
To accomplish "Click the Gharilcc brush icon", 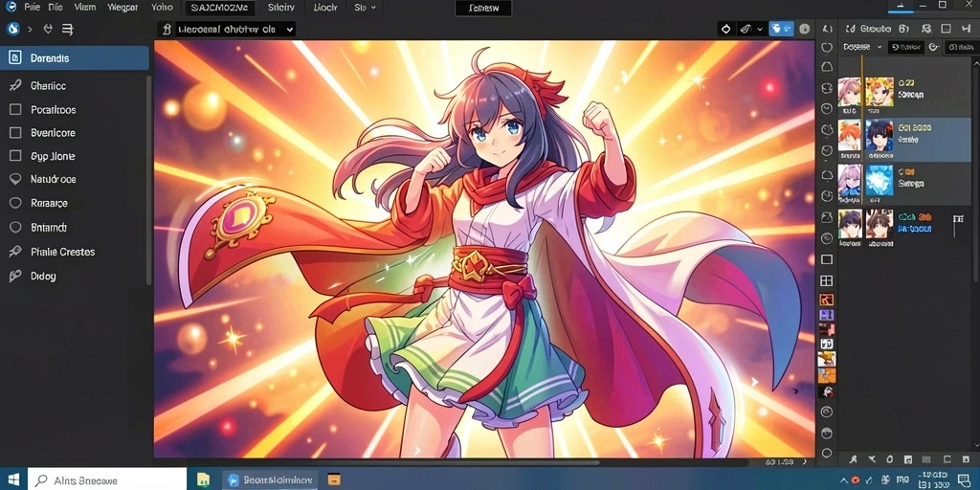I will (x=15, y=86).
